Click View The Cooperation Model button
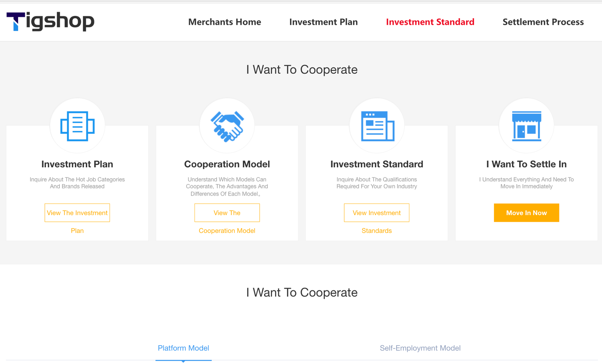The height and width of the screenshot is (364, 602). [x=227, y=213]
